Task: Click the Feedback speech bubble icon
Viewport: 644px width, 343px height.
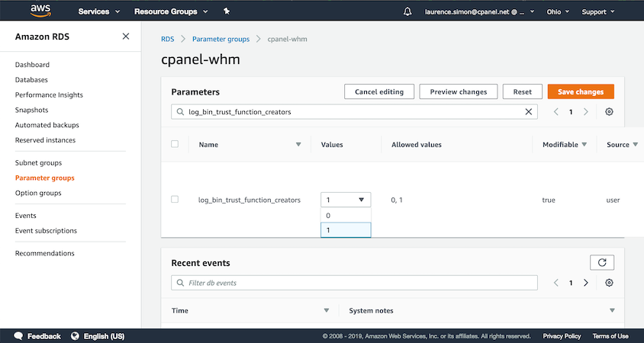Action: tap(18, 336)
